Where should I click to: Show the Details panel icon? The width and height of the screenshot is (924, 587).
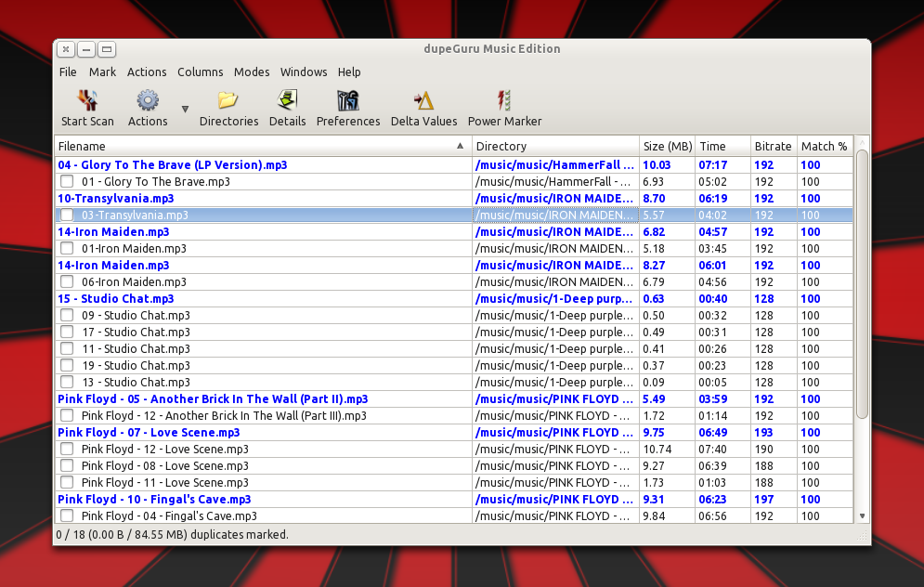pyautogui.click(x=287, y=100)
